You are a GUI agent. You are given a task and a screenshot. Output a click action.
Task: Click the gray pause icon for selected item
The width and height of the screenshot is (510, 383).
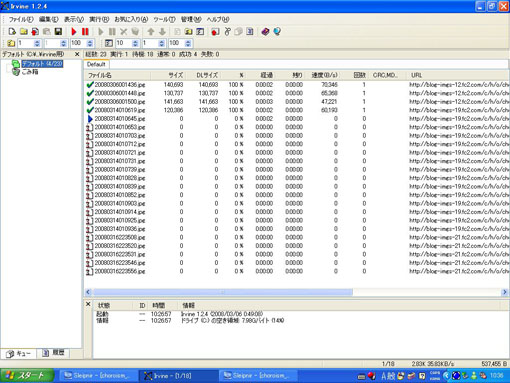[112, 32]
